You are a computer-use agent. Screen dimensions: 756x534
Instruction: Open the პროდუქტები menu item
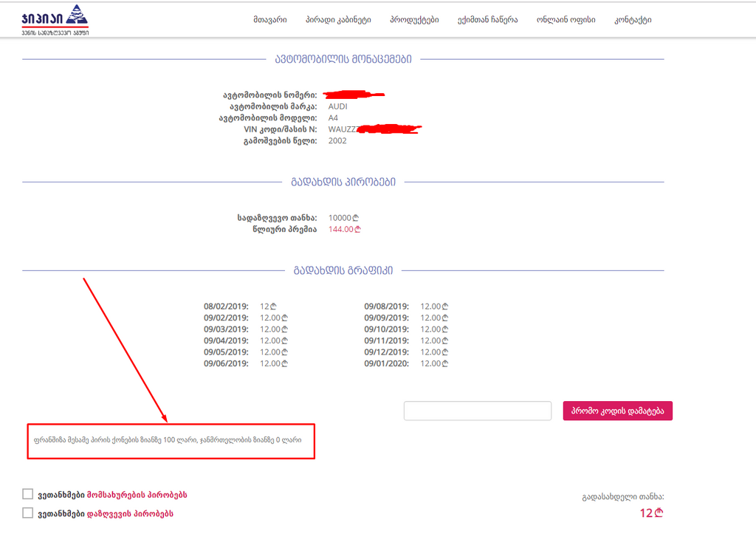click(x=414, y=20)
